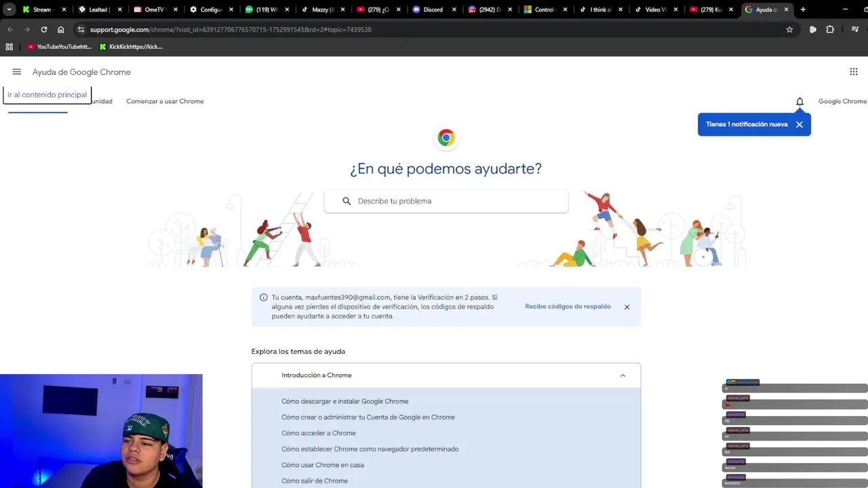Open Cómo descargar e instalar Google Chrome
This screenshot has height=488, width=868.
[x=345, y=401]
